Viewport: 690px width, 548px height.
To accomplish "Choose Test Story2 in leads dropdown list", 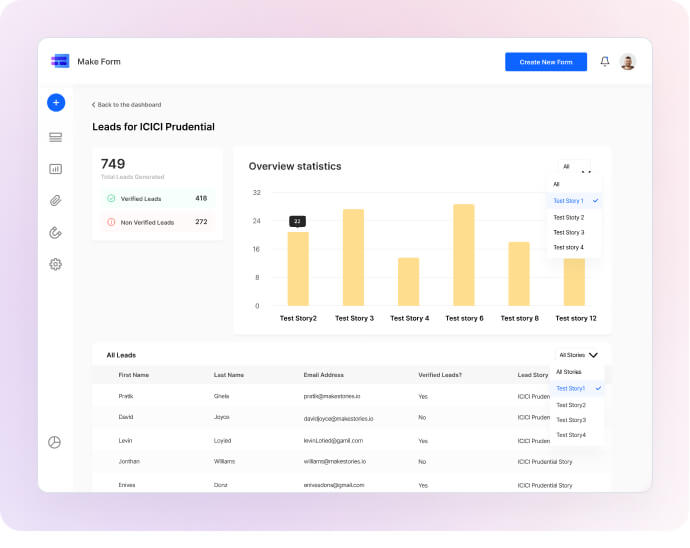I will click(x=571, y=405).
